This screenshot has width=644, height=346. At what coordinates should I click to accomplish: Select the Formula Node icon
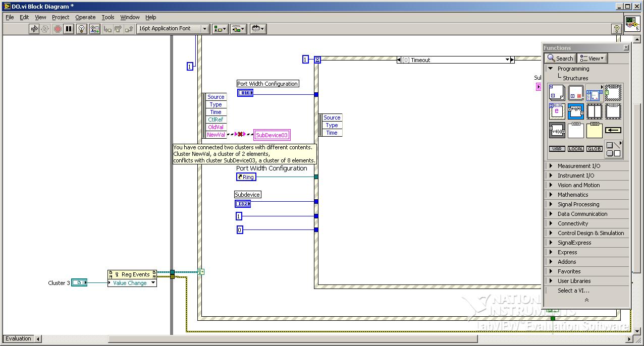point(557,131)
